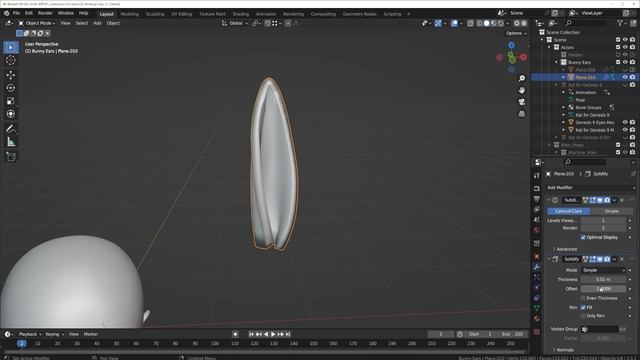
Task: Toggle Scene collection exclude checkbox
Action: click(x=618, y=40)
